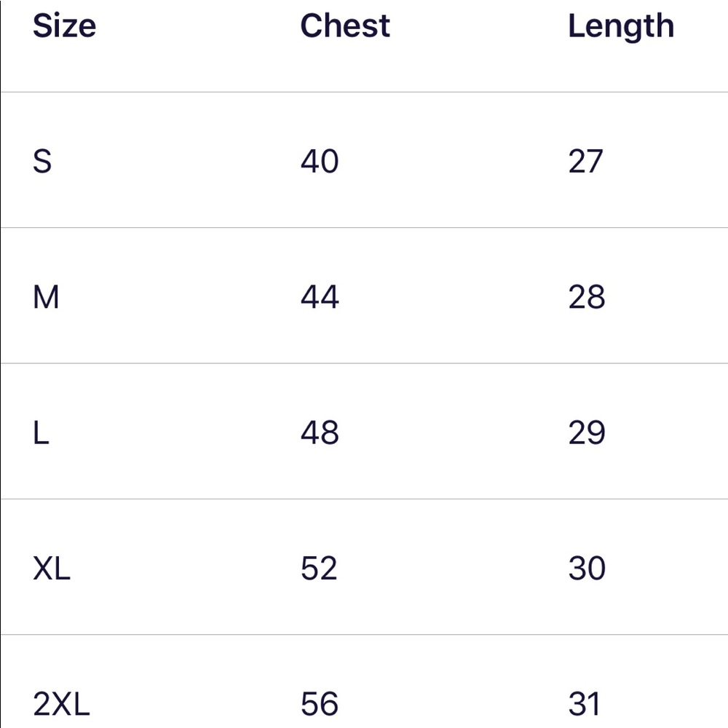The height and width of the screenshot is (728, 728).
Task: Select the S size cell
Action: [42, 161]
